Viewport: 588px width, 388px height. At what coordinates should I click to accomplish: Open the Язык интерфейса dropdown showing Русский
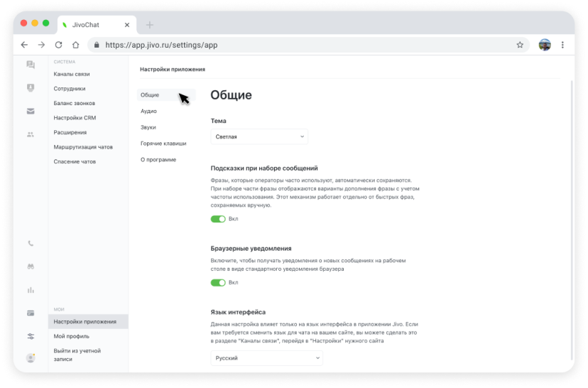266,358
